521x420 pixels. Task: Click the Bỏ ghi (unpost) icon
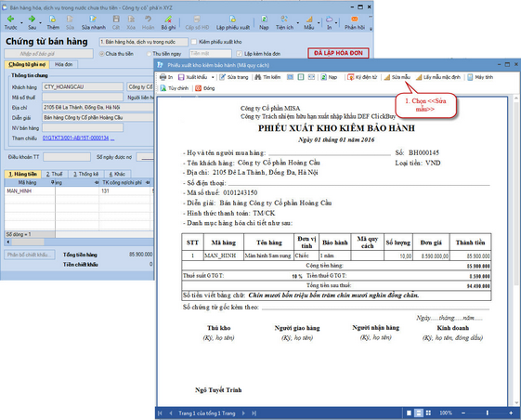(168, 20)
